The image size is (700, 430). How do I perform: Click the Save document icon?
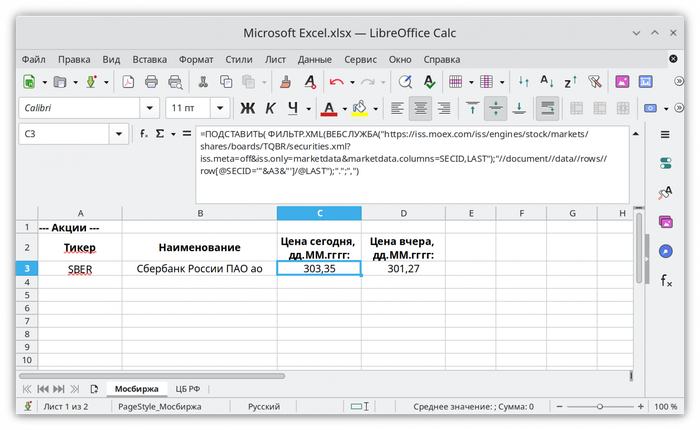[91, 82]
